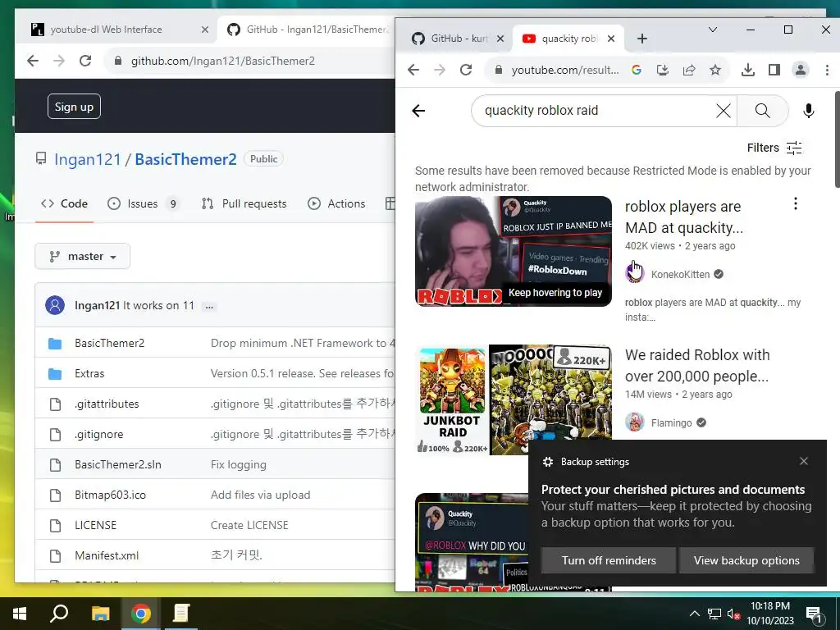The image size is (840, 630).
Task: Click YouTube search magnifier button
Action: pos(762,111)
